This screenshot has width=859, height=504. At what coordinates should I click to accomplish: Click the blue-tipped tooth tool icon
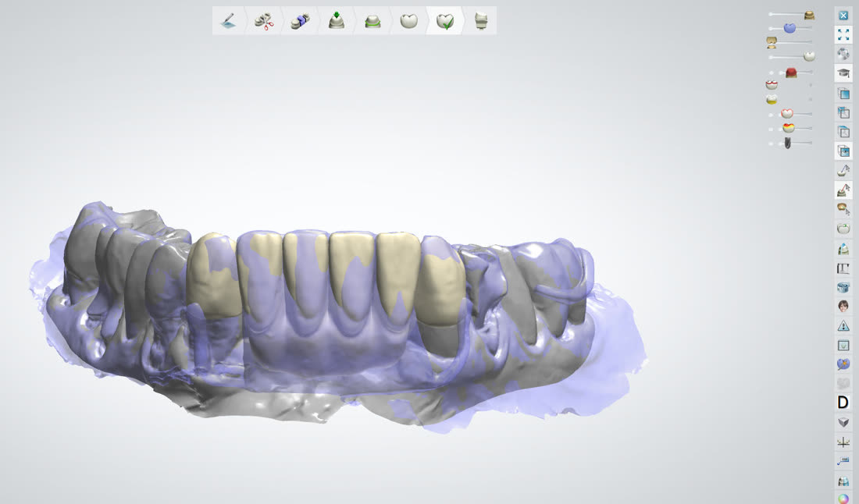pos(843,249)
